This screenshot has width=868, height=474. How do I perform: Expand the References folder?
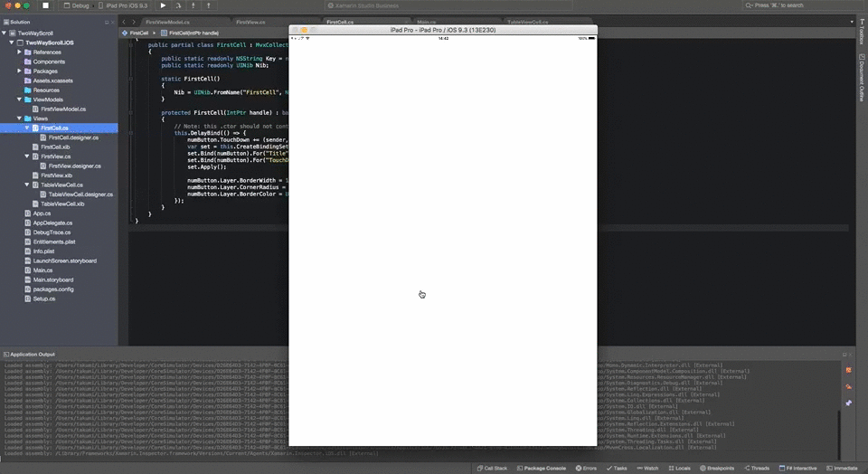[x=19, y=52]
